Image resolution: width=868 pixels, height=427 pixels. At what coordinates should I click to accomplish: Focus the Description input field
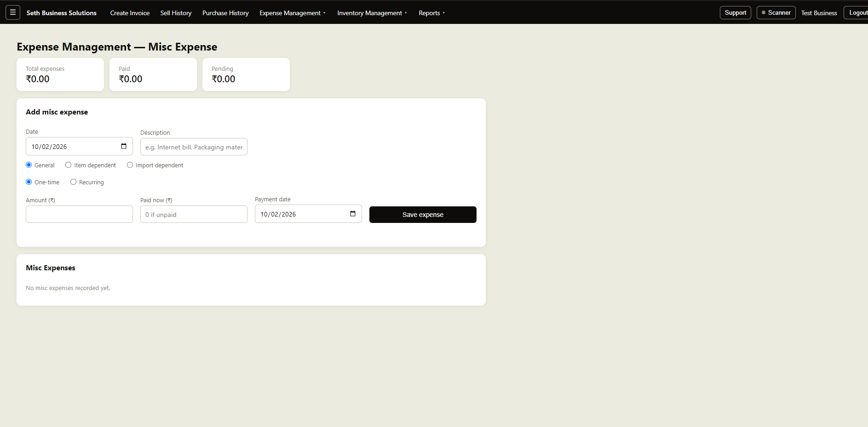pos(194,147)
